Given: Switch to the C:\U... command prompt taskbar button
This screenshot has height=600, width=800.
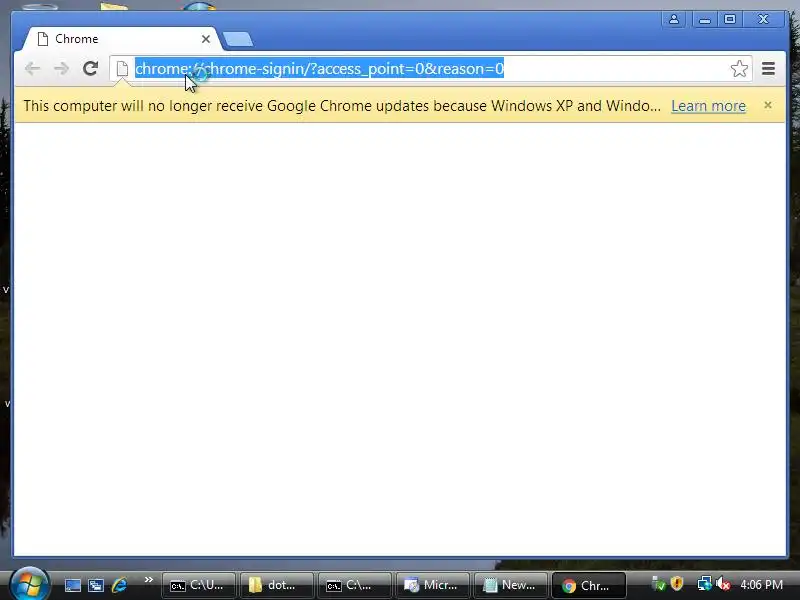Looking at the screenshot, I should 198,585.
